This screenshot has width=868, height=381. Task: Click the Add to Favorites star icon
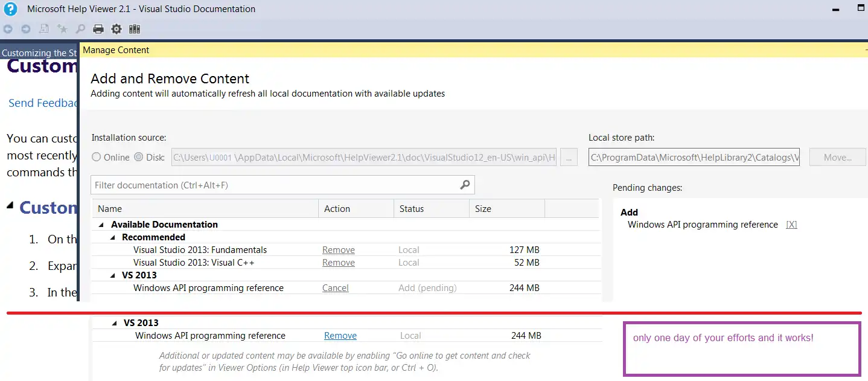pos(62,28)
